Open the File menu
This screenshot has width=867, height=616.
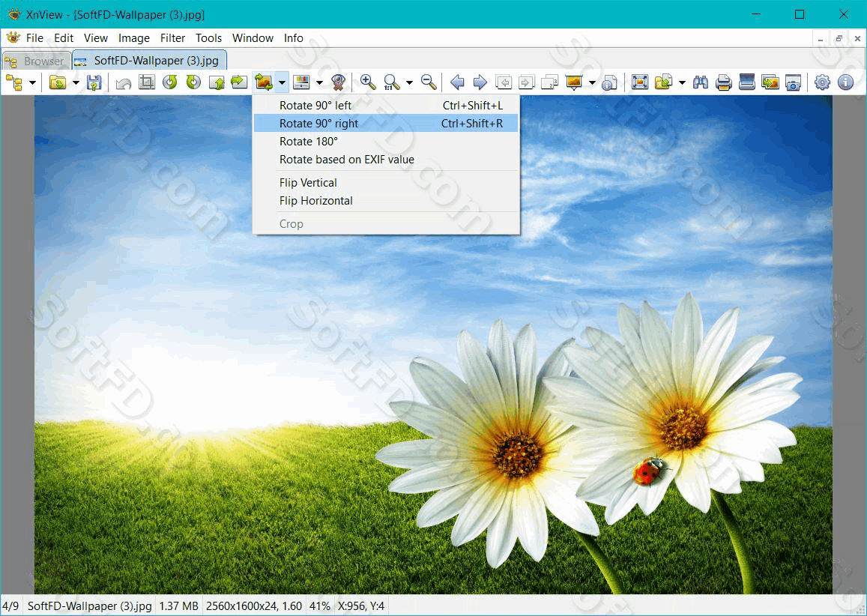[x=34, y=38]
